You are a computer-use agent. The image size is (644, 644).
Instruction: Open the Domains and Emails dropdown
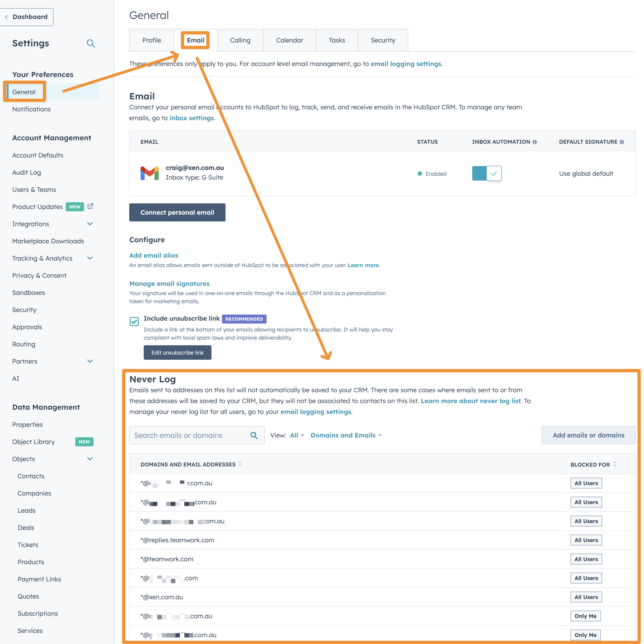346,435
